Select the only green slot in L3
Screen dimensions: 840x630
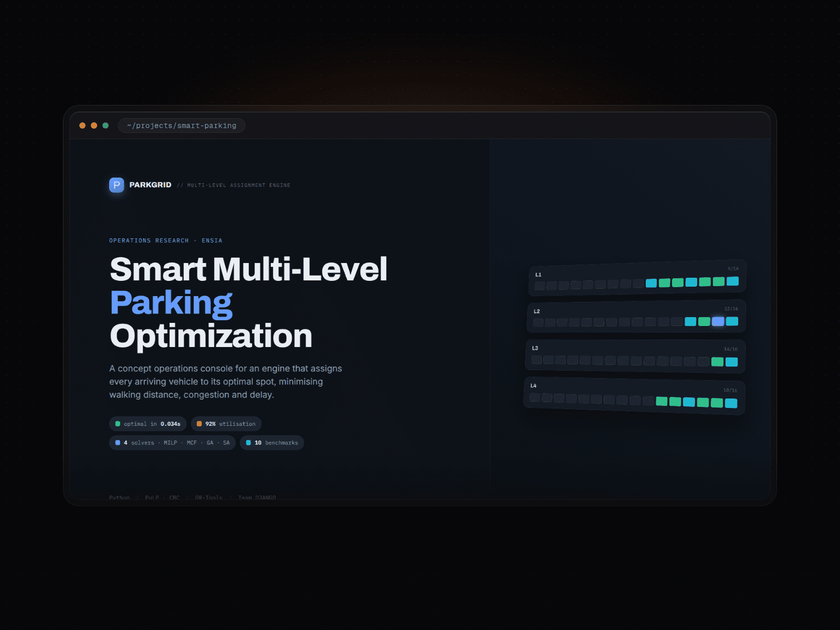tap(717, 362)
